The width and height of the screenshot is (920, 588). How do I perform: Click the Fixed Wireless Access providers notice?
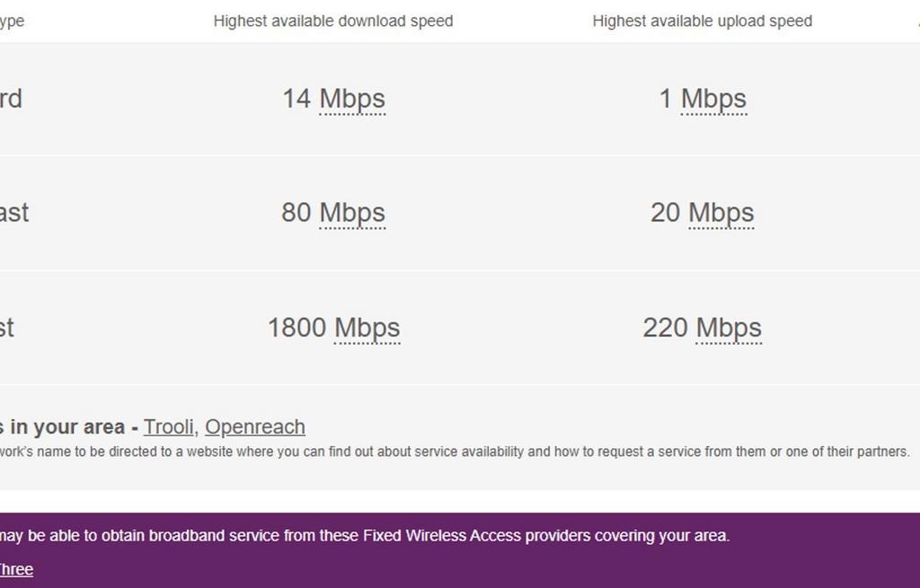pyautogui.click(x=365, y=536)
